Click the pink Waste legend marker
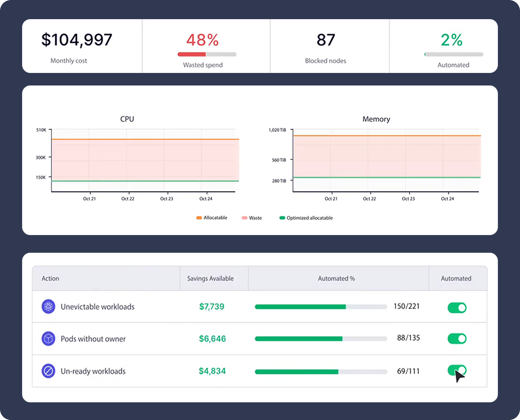The image size is (520, 420). pyautogui.click(x=244, y=218)
